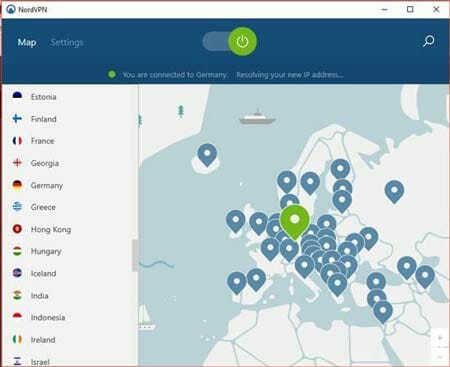Select the Germany flag in country list
This screenshot has width=450, height=367.
coord(17,185)
